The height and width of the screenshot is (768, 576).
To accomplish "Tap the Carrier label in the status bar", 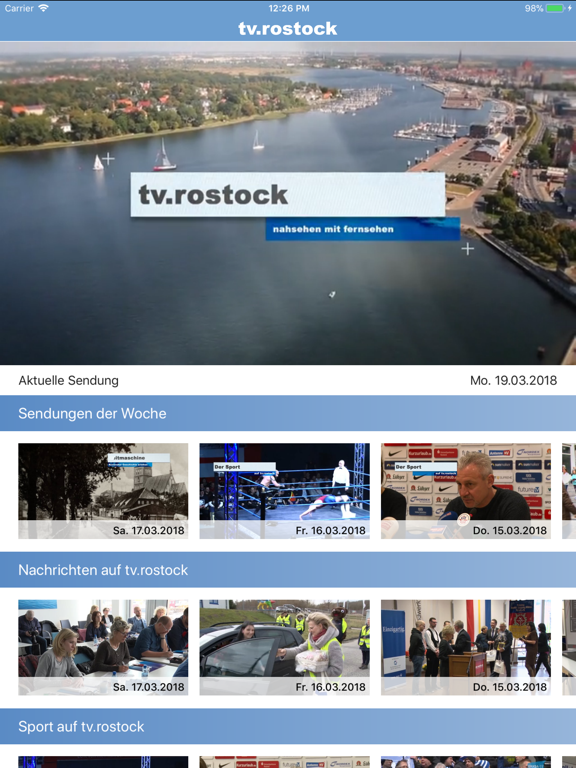I will tap(19, 8).
